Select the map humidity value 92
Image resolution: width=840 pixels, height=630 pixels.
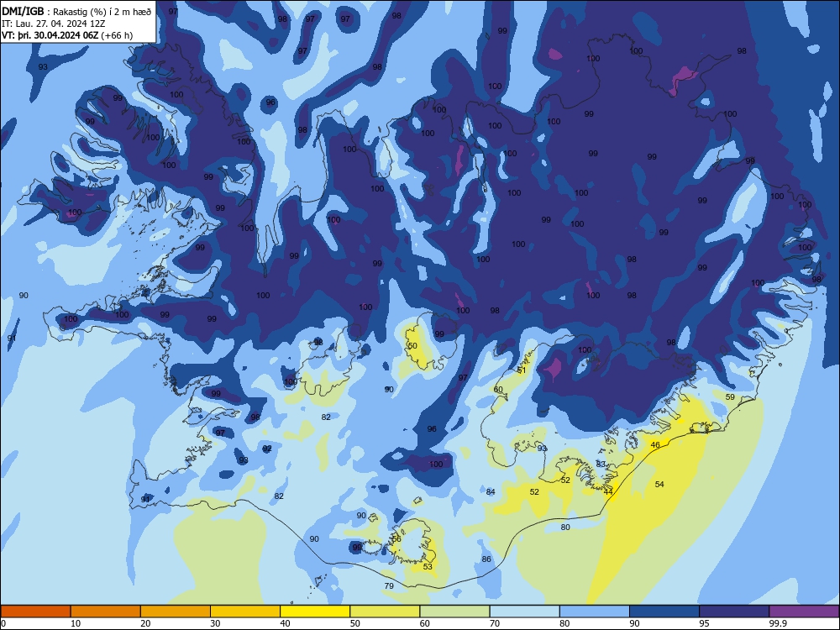267,449
